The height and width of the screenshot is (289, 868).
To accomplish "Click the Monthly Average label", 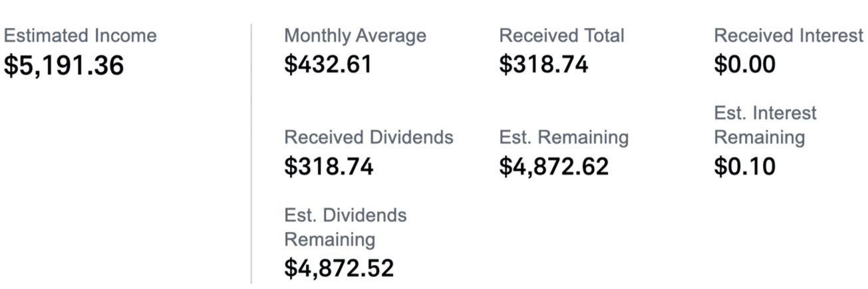I will tap(355, 36).
